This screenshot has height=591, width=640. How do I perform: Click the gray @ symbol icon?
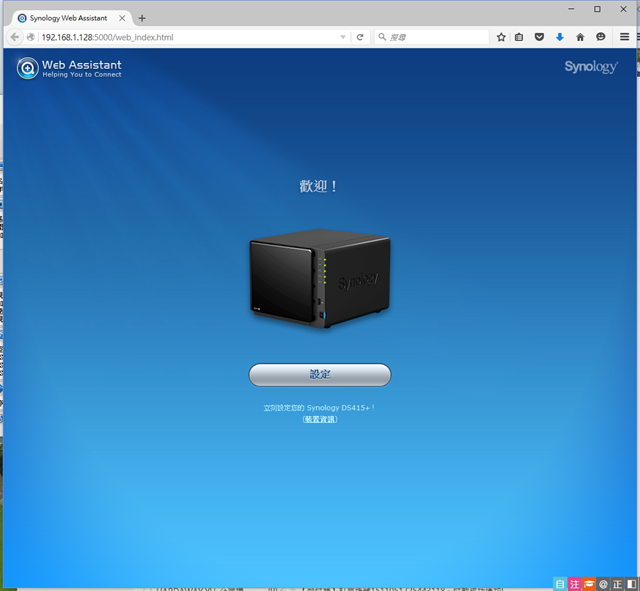[603, 584]
